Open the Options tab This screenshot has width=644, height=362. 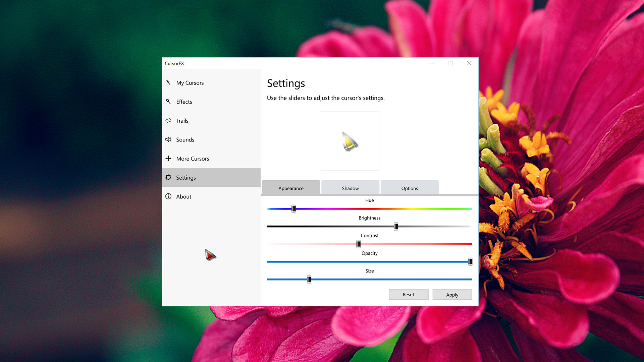[410, 188]
